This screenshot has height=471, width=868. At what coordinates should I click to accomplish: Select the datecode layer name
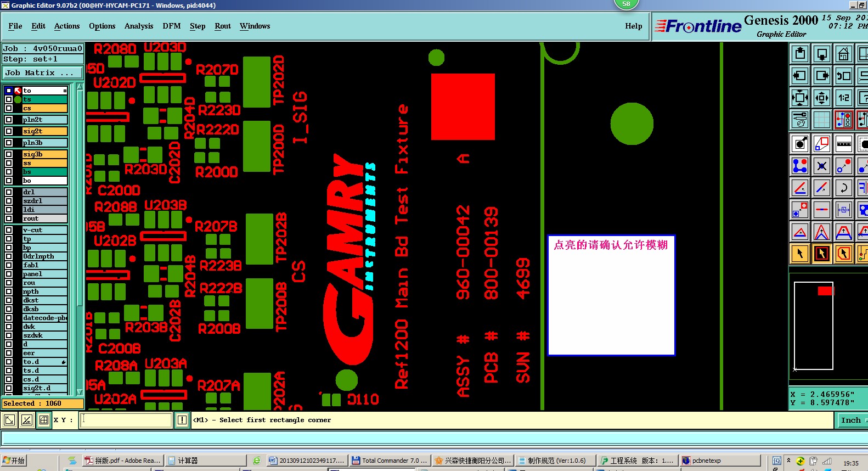tap(44, 318)
